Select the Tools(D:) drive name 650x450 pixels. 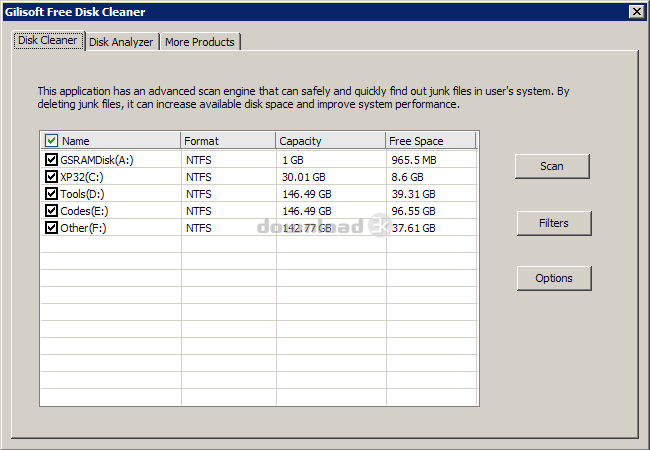point(82,194)
